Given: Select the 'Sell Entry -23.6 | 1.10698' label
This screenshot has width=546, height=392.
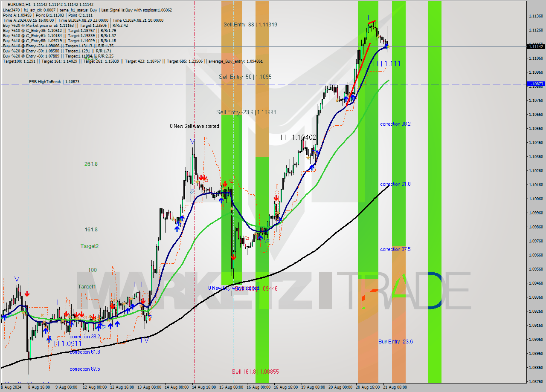Looking at the screenshot, I should pos(246,112).
